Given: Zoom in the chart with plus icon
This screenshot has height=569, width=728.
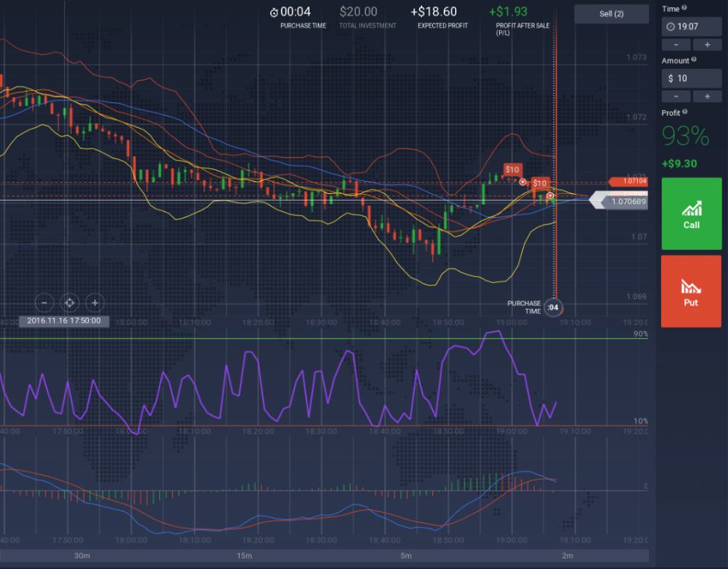Looking at the screenshot, I should [95, 303].
